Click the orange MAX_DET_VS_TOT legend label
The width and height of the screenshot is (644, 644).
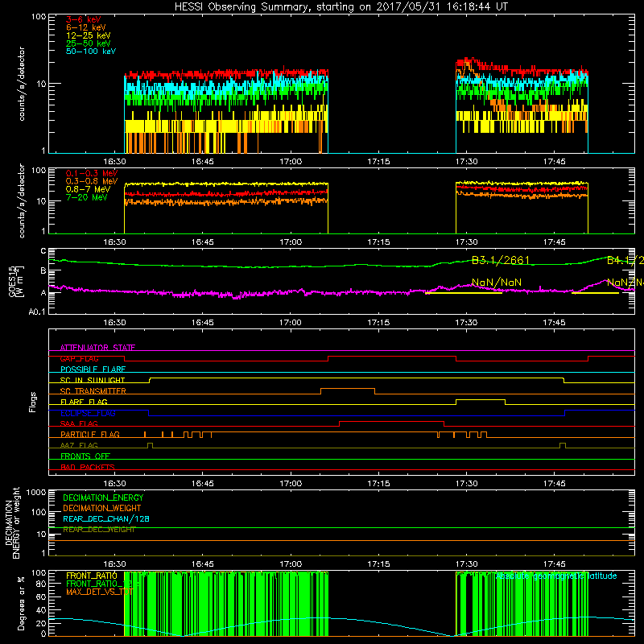[x=98, y=592]
